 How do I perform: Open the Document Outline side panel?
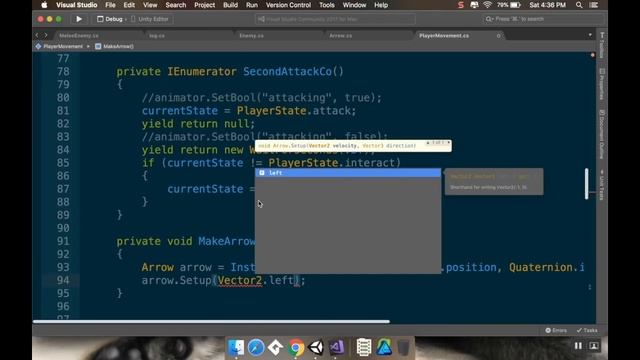[x=602, y=134]
